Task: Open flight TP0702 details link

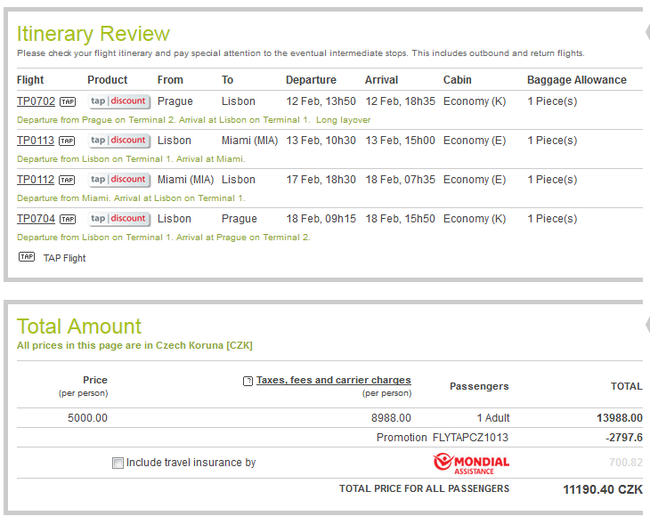Action: click(x=36, y=102)
